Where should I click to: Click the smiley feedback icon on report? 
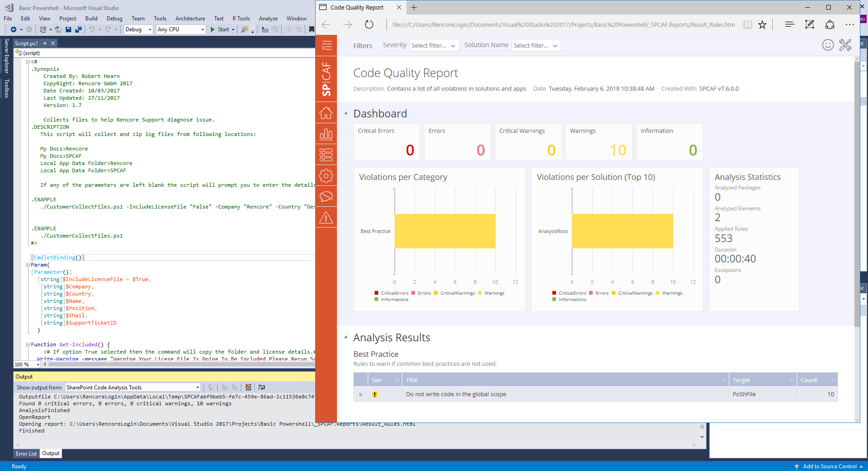coord(828,45)
